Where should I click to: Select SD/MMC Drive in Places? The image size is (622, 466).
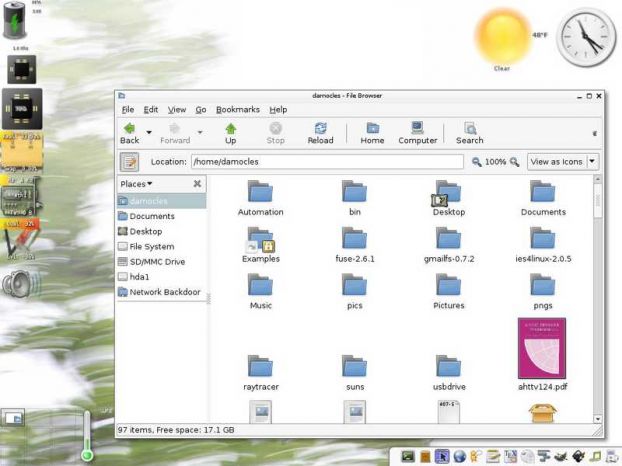[x=162, y=262]
